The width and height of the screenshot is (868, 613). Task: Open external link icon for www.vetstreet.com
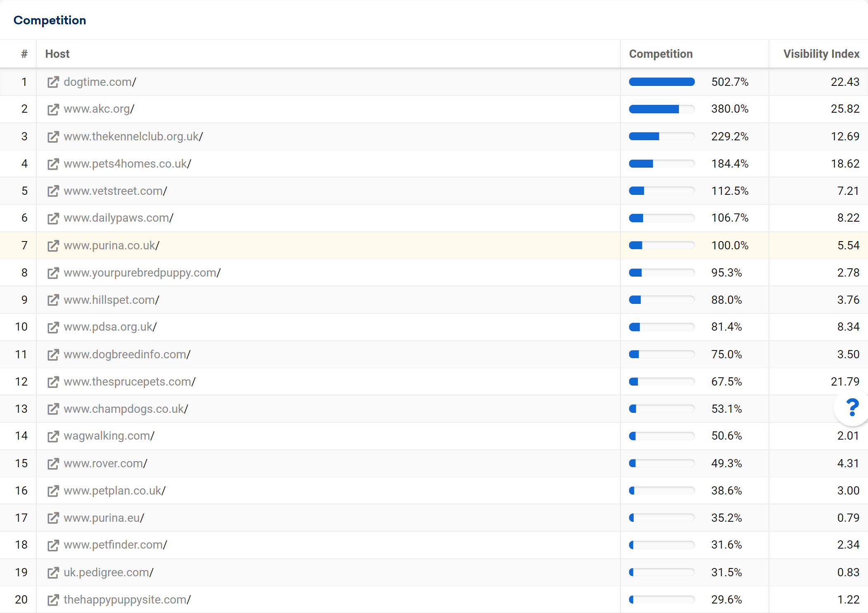click(53, 191)
